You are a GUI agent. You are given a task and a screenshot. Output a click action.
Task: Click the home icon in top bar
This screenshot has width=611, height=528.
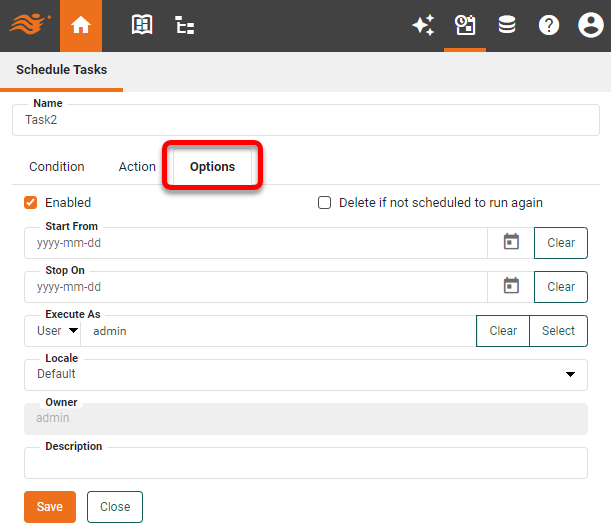click(81, 26)
